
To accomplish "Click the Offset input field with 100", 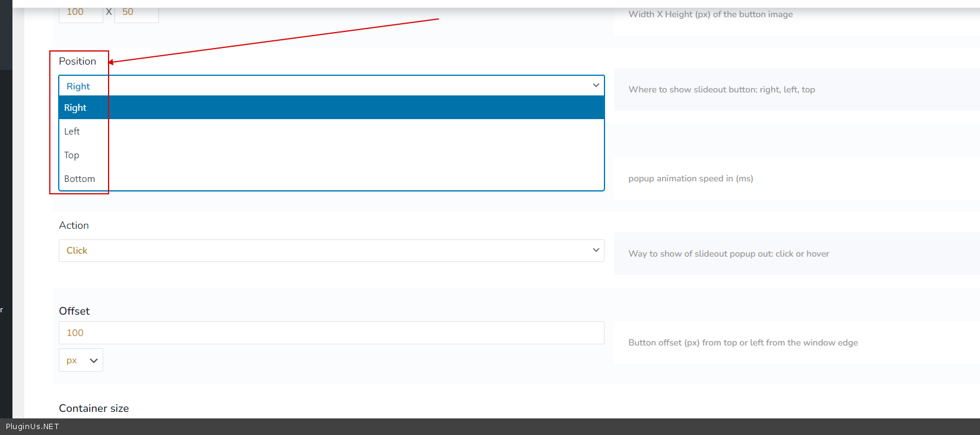I will (330, 333).
